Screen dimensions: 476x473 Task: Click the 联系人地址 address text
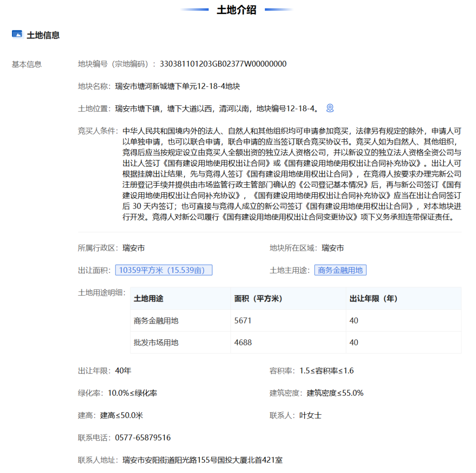coord(202,460)
